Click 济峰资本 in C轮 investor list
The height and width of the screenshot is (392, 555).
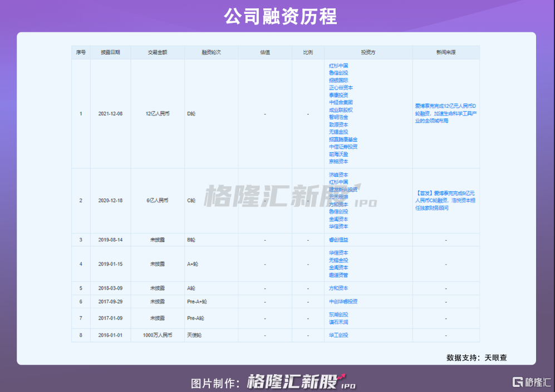338,175
